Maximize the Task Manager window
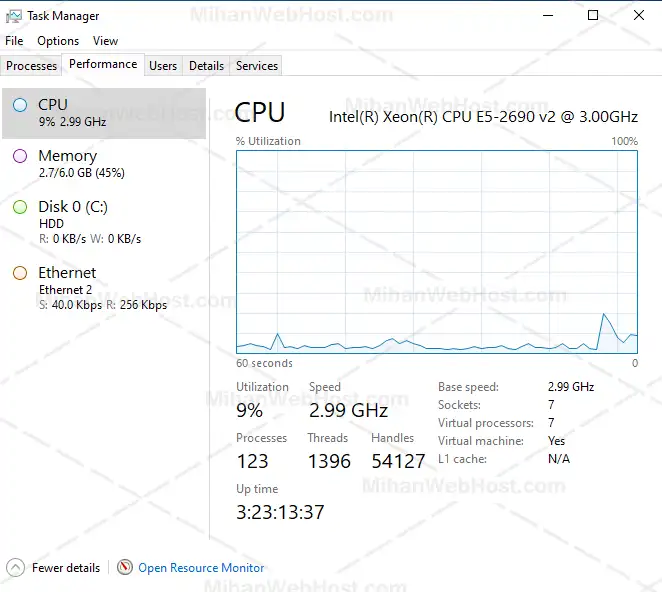The width and height of the screenshot is (662, 592). (x=593, y=16)
